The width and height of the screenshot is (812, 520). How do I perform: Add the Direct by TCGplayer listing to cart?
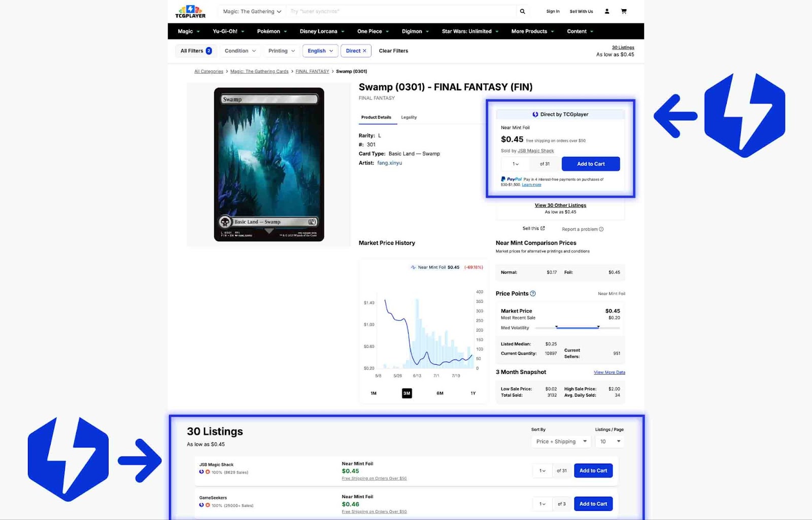coord(591,164)
